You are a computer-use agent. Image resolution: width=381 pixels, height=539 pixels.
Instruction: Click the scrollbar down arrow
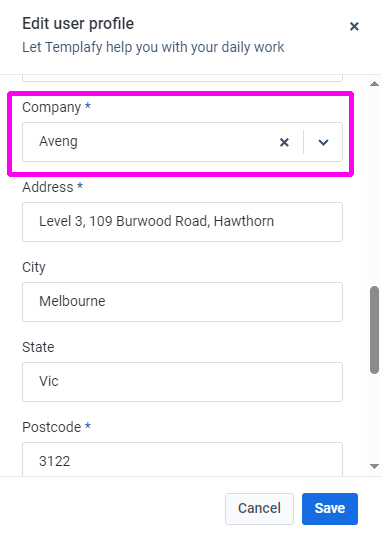pos(374,466)
